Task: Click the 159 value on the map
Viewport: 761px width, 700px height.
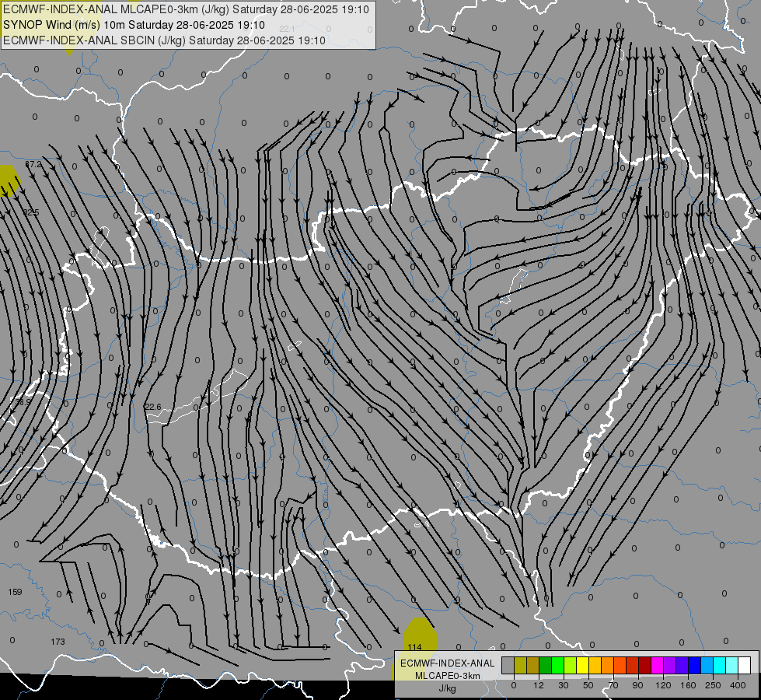Action: click(x=15, y=592)
